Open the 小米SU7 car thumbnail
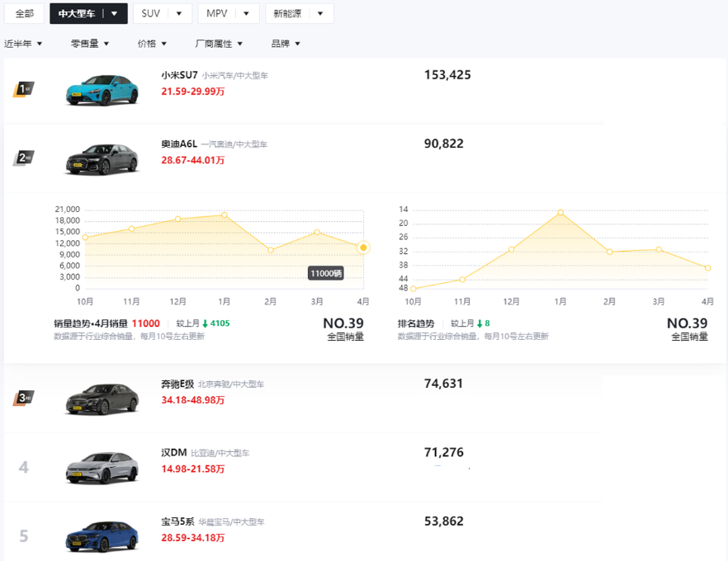The height and width of the screenshot is (561, 728). click(x=102, y=90)
